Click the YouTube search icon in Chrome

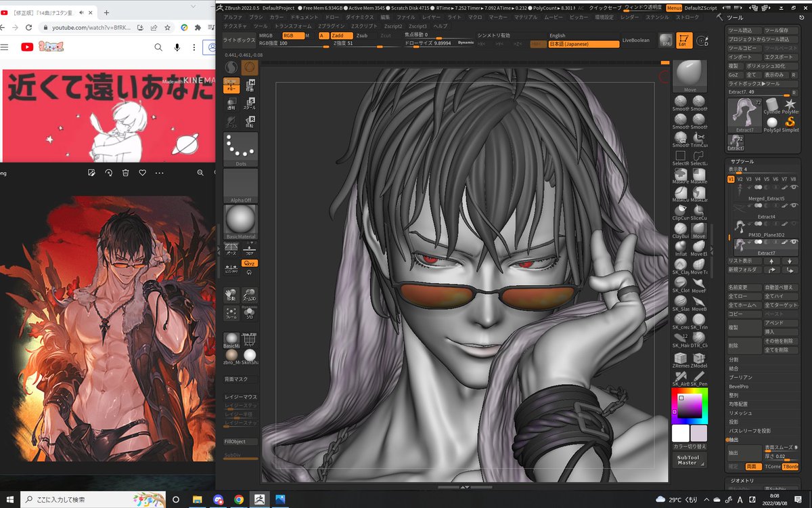(x=158, y=47)
